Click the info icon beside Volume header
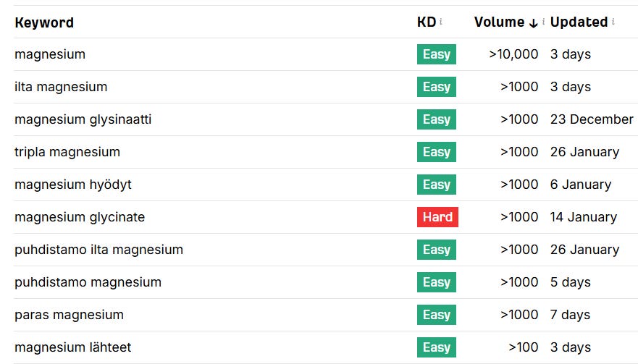638x364 pixels. click(x=543, y=22)
